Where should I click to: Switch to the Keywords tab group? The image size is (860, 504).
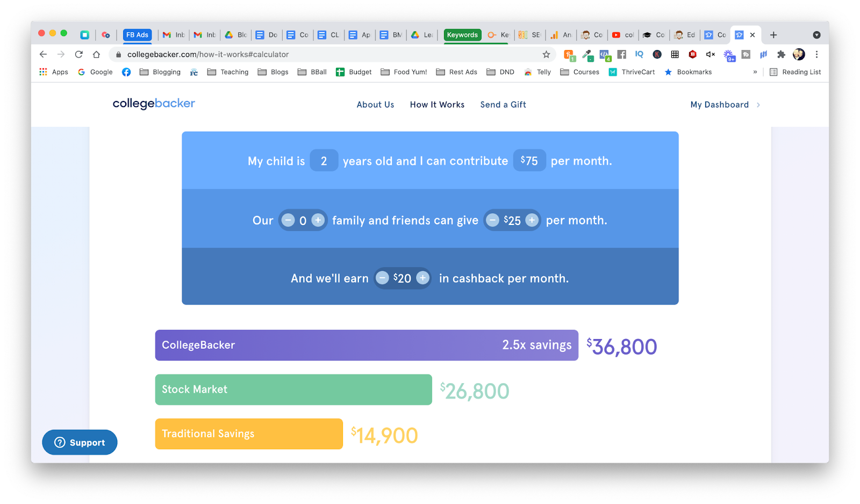462,35
